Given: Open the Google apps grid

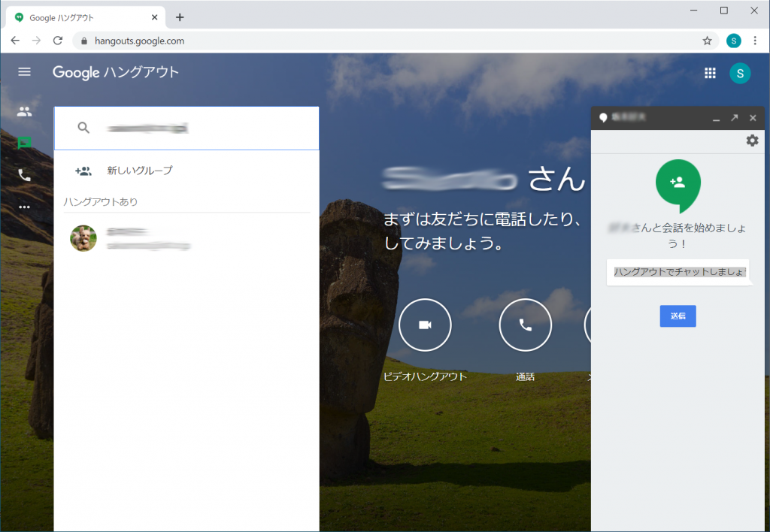Looking at the screenshot, I should coord(710,73).
